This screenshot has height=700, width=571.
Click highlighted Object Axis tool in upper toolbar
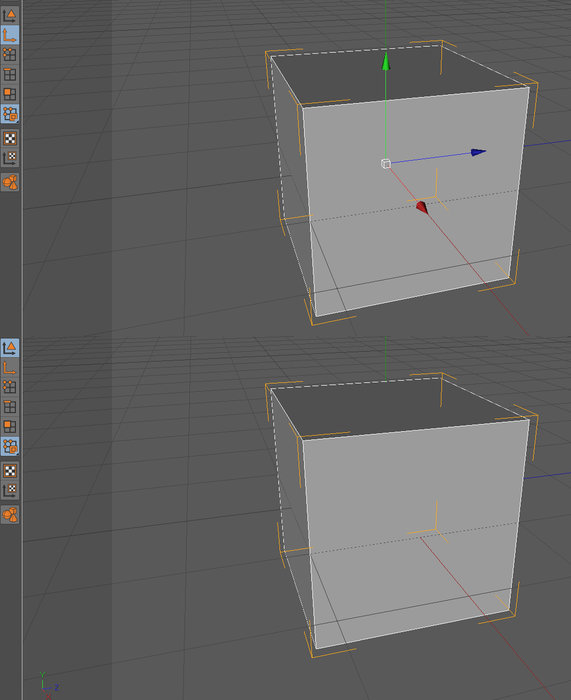(10, 35)
